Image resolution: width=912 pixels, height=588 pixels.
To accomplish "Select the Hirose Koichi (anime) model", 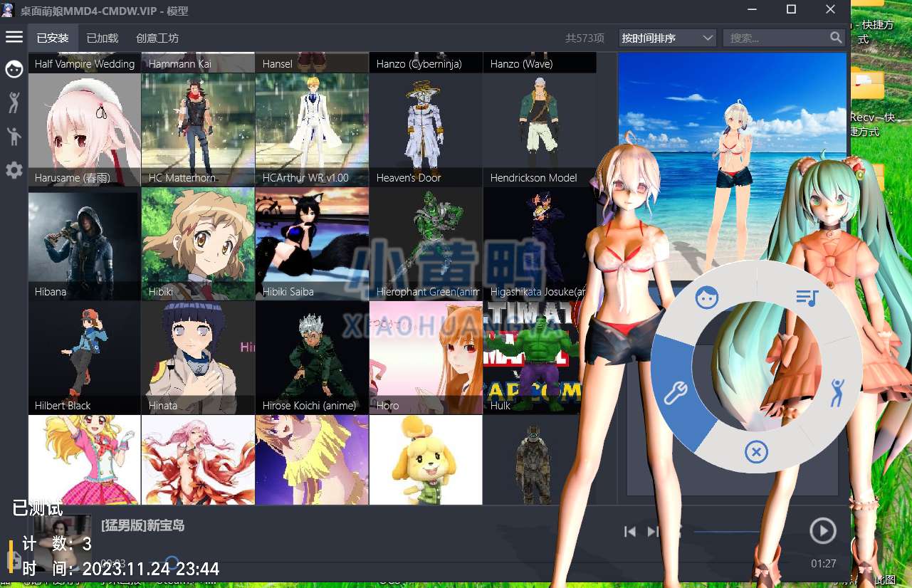I will [313, 357].
